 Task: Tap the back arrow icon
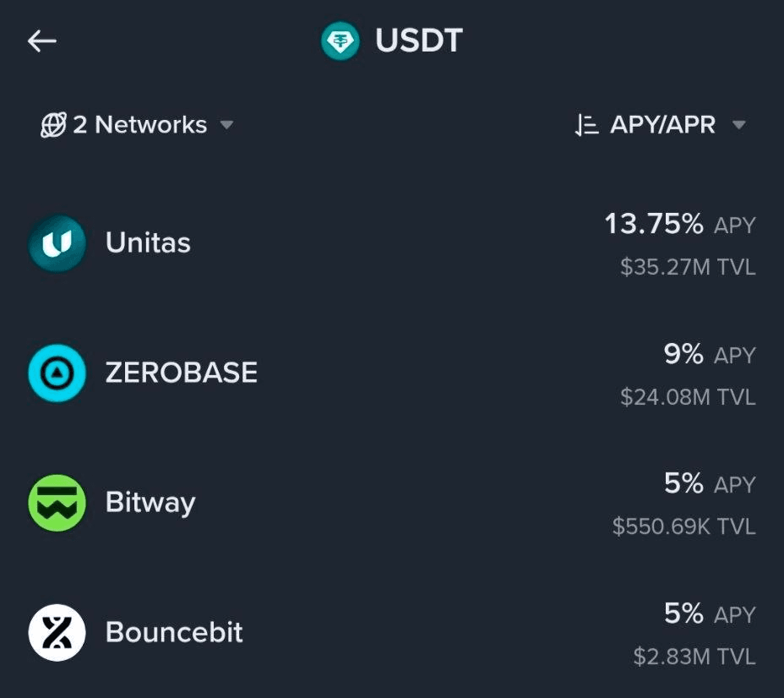41,41
